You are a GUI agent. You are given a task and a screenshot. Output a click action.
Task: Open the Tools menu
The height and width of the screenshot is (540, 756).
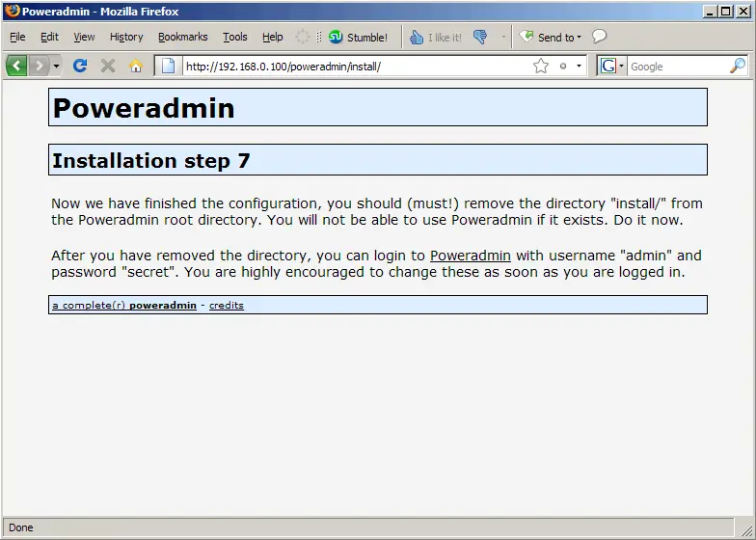(235, 37)
